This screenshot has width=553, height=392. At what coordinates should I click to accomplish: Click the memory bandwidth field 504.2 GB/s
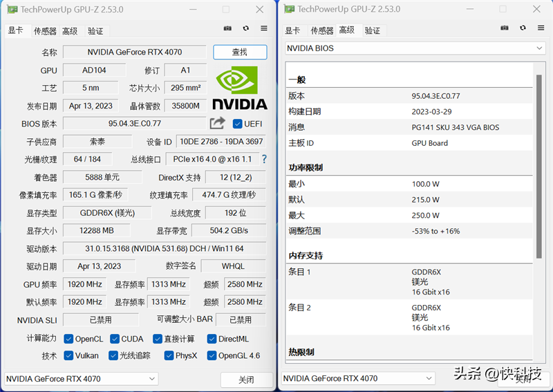[229, 230]
